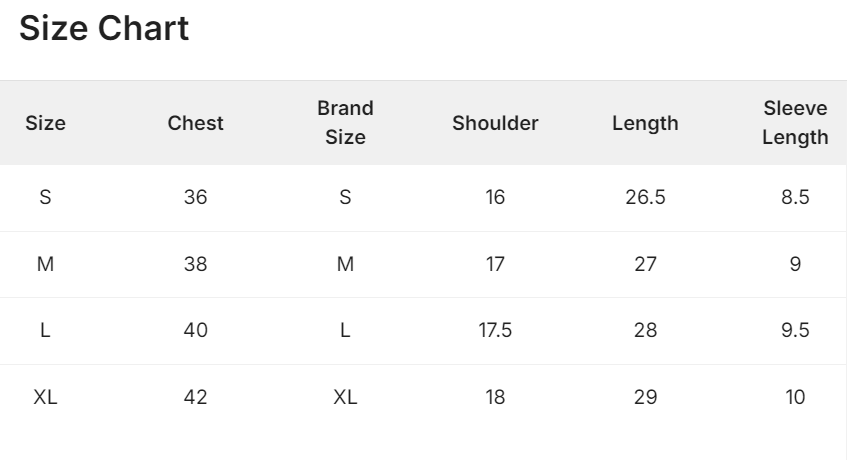Click length value 29
The height and width of the screenshot is (460, 847).
(645, 397)
